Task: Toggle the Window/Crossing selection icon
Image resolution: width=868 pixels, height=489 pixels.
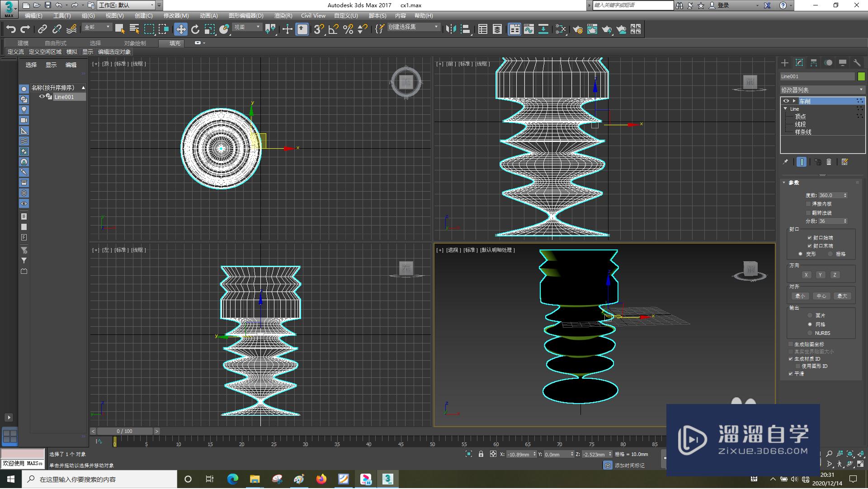Action: [x=163, y=29]
